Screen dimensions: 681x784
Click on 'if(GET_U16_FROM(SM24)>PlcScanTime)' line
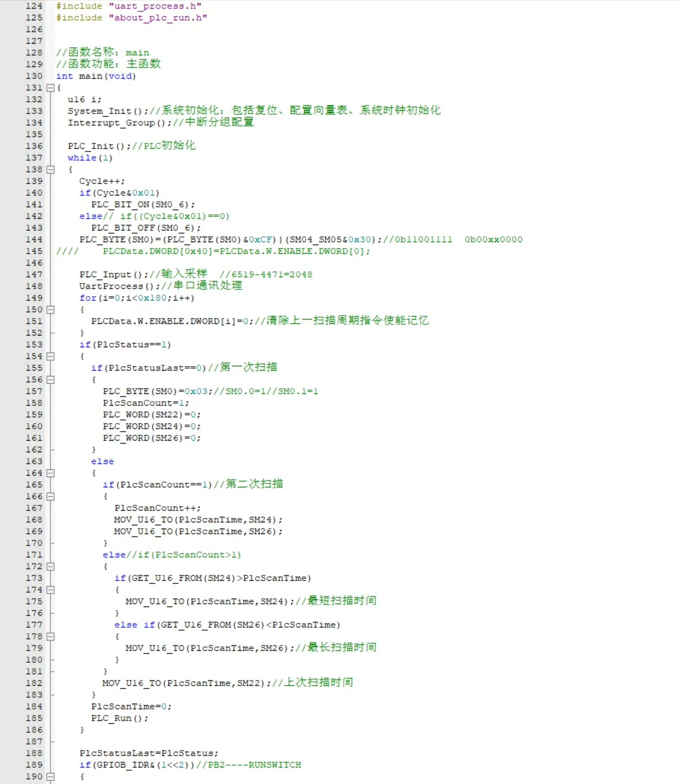pyautogui.click(x=213, y=578)
